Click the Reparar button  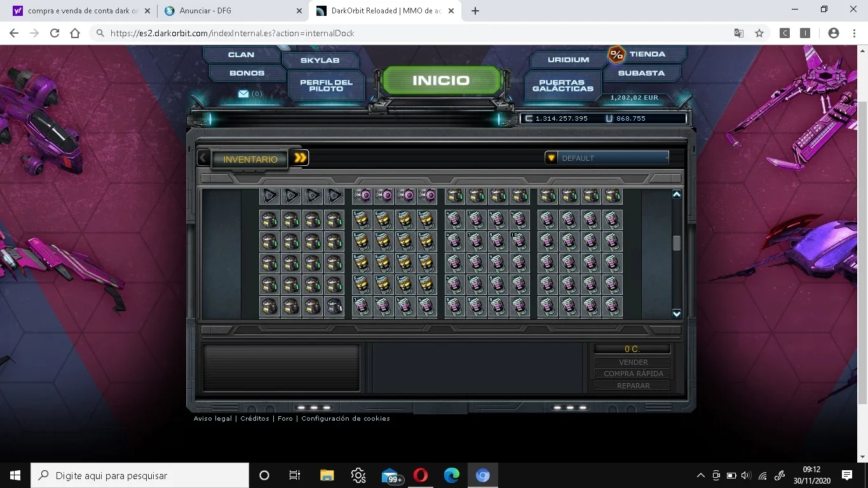(633, 386)
